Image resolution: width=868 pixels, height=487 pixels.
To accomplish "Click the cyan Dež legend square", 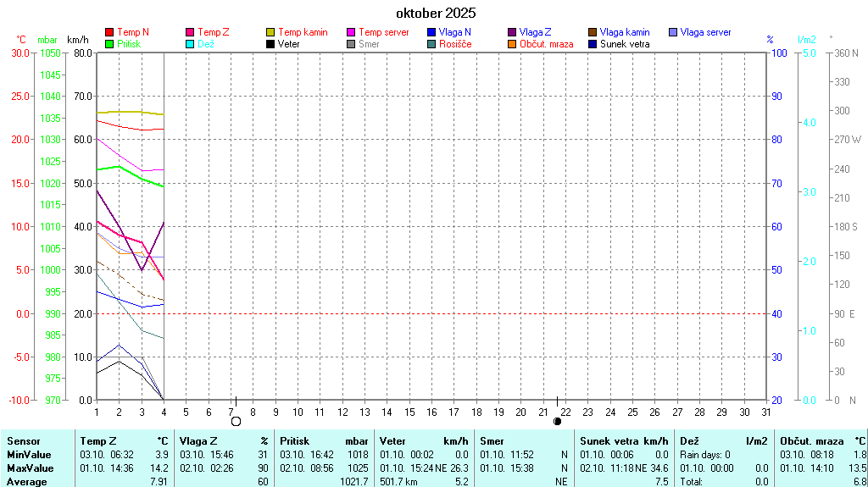I will (190, 43).
